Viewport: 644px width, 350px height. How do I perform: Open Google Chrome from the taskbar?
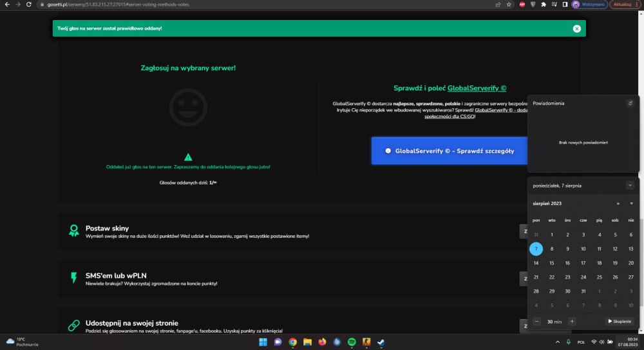click(292, 342)
